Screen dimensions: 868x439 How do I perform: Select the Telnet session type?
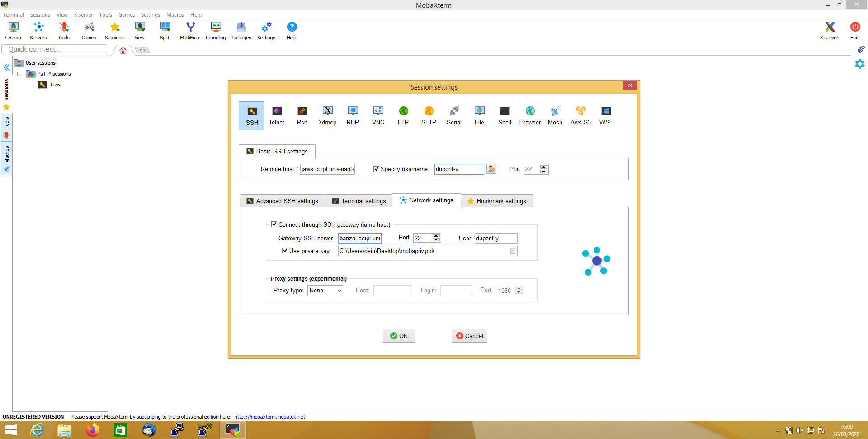tap(277, 116)
